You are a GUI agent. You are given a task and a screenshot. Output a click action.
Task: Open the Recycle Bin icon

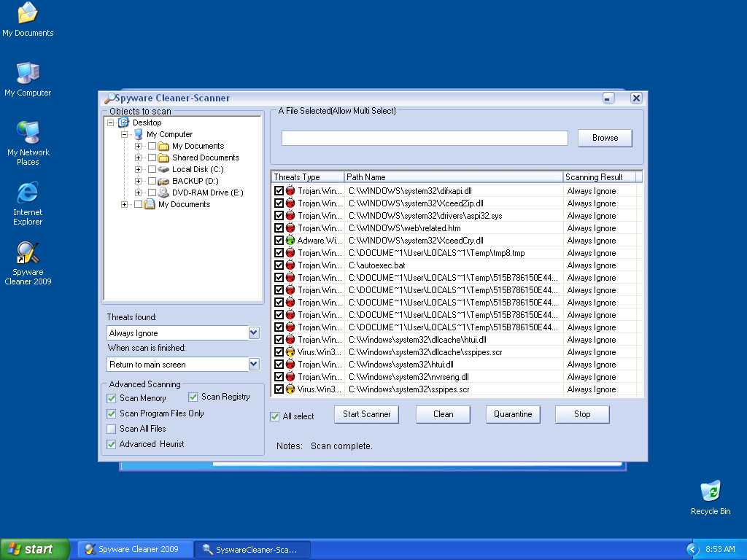click(x=710, y=491)
